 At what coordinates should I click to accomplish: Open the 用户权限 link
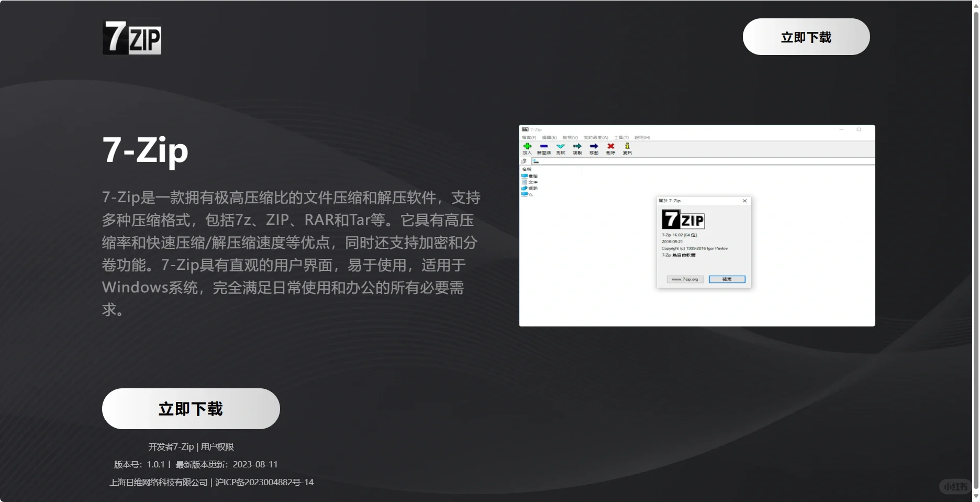[217, 447]
